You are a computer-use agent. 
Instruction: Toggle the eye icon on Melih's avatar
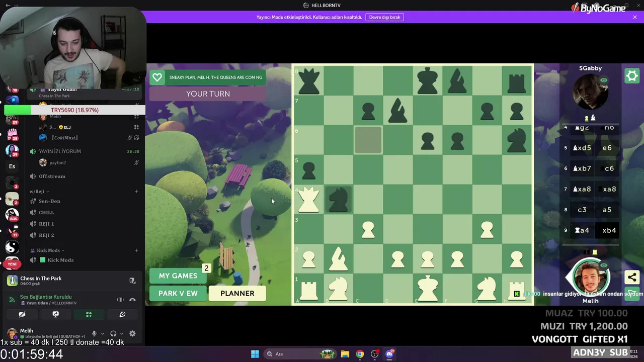tap(604, 265)
